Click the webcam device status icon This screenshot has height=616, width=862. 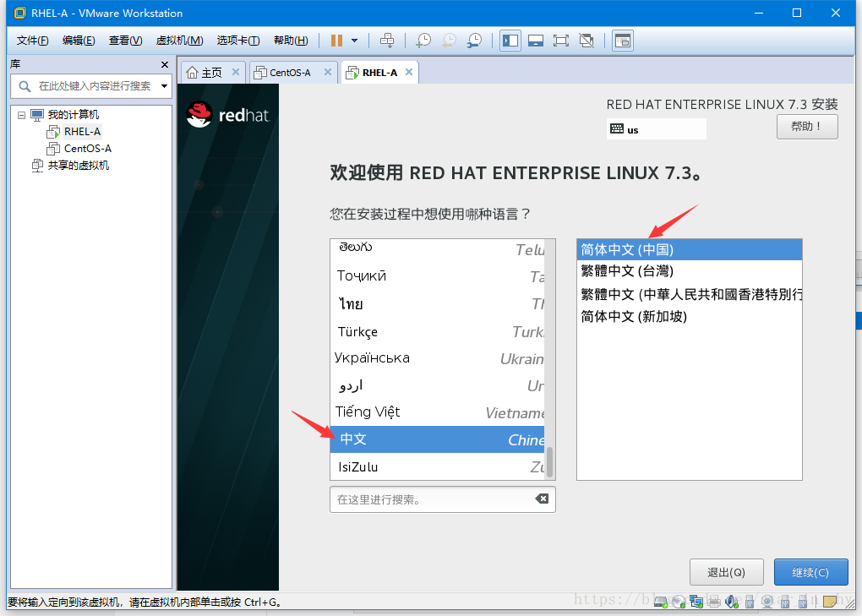767,602
